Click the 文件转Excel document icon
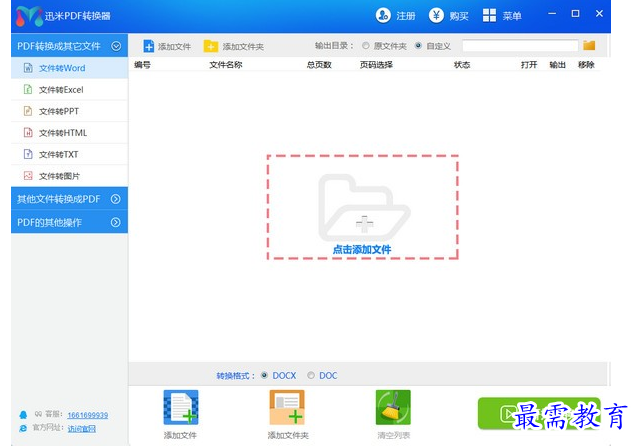Viewport: 636px width, 448px height. (28, 89)
